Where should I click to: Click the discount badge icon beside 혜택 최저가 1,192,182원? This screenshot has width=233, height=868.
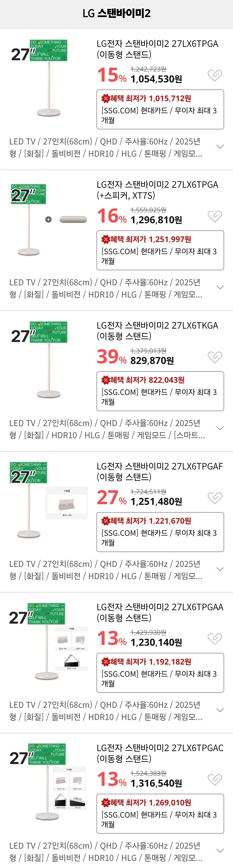(x=106, y=662)
